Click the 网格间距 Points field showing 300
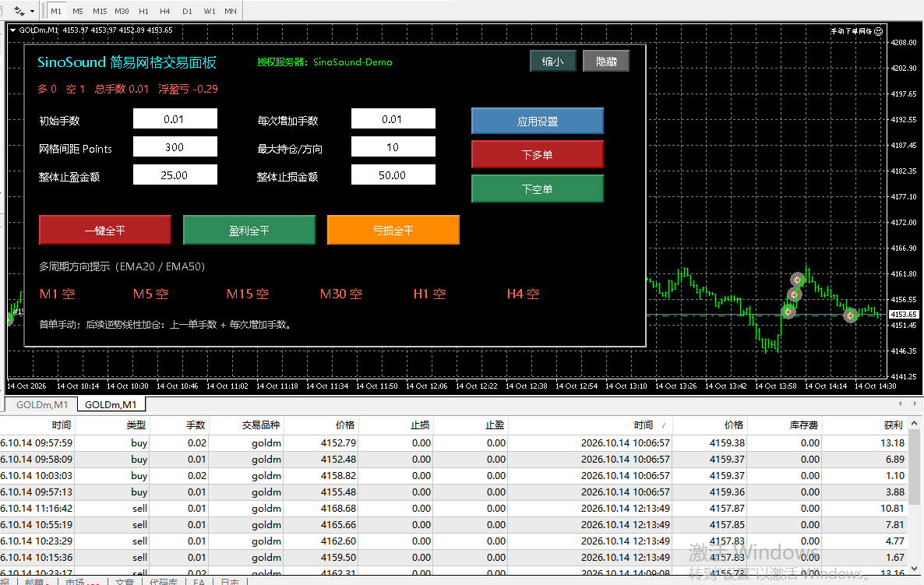 [x=175, y=147]
